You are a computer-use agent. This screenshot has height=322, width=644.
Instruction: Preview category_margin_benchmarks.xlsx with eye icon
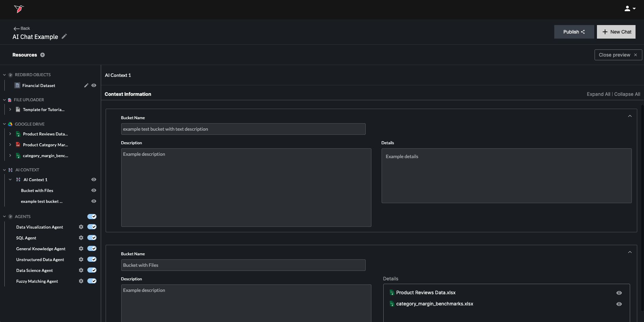tap(619, 304)
